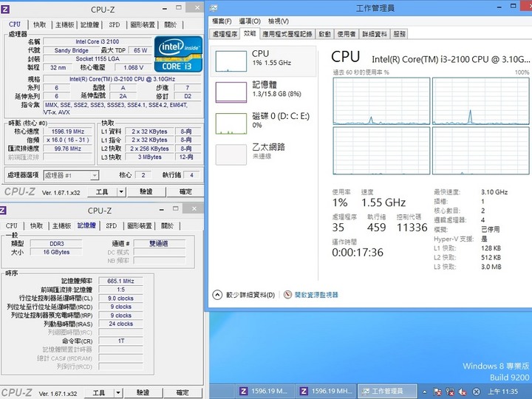This screenshot has width=532, height=399.
Task: Select CPU tab in top CPU-Z window
Action: (x=15, y=24)
